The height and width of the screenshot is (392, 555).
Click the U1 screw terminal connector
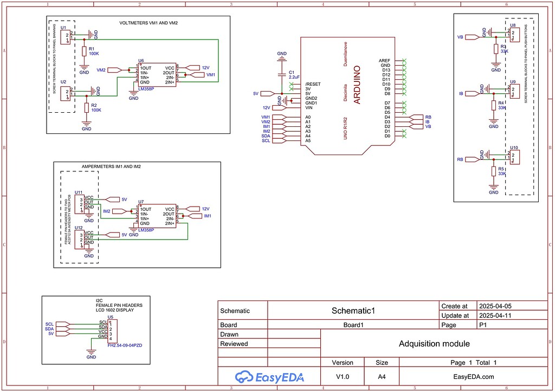click(66, 37)
